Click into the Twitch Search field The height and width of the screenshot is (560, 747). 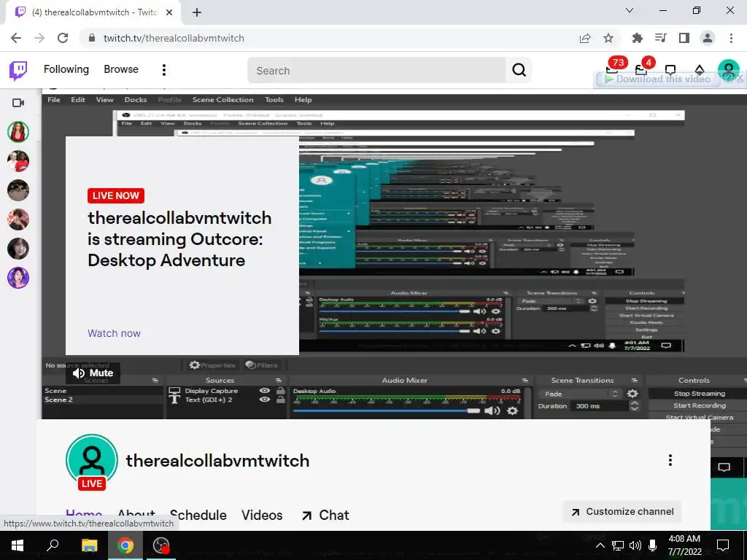pos(377,71)
